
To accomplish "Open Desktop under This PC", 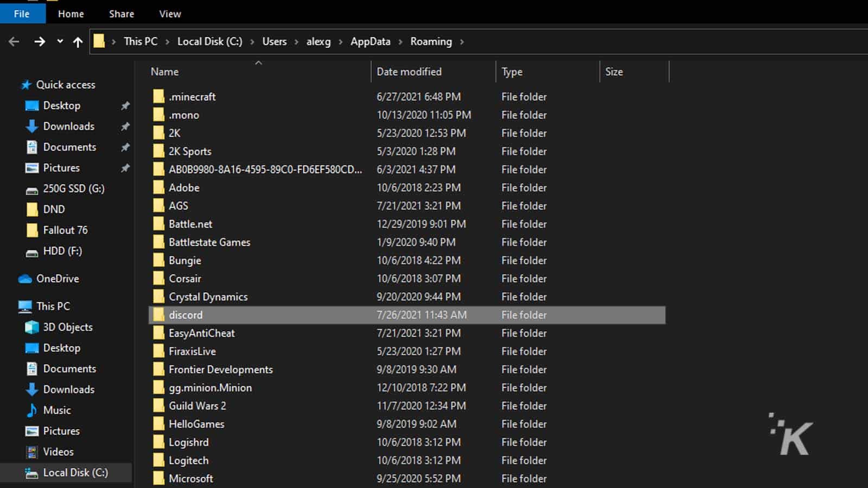I will tap(62, 348).
